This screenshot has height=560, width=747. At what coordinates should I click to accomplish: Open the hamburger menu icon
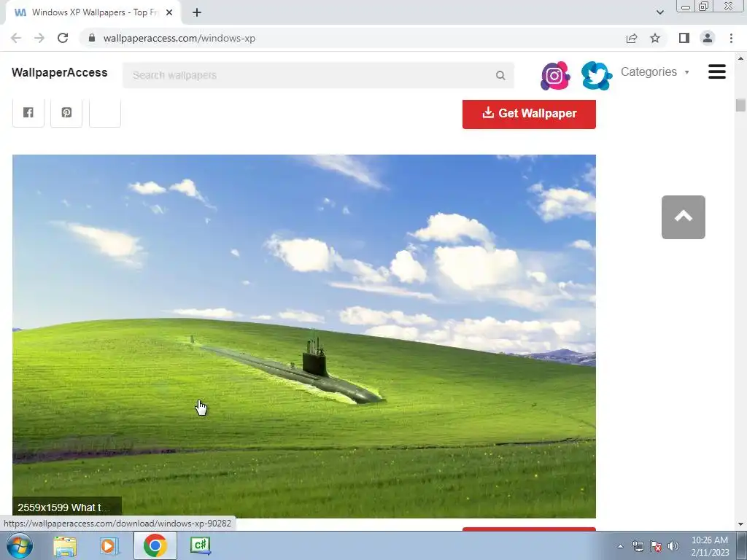tap(716, 72)
